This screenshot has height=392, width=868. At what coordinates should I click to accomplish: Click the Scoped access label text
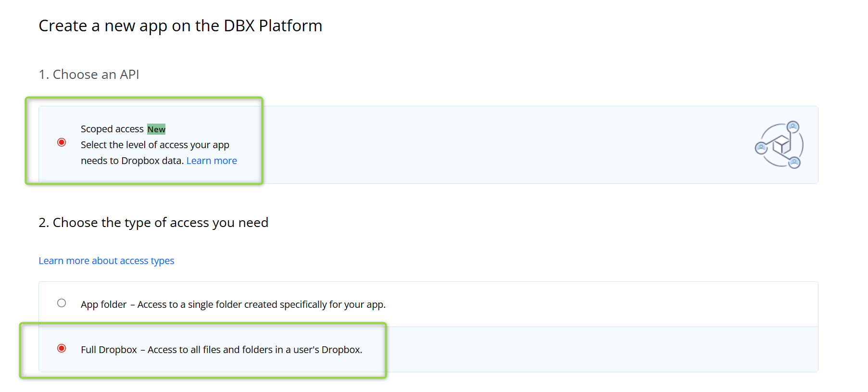pyautogui.click(x=112, y=129)
